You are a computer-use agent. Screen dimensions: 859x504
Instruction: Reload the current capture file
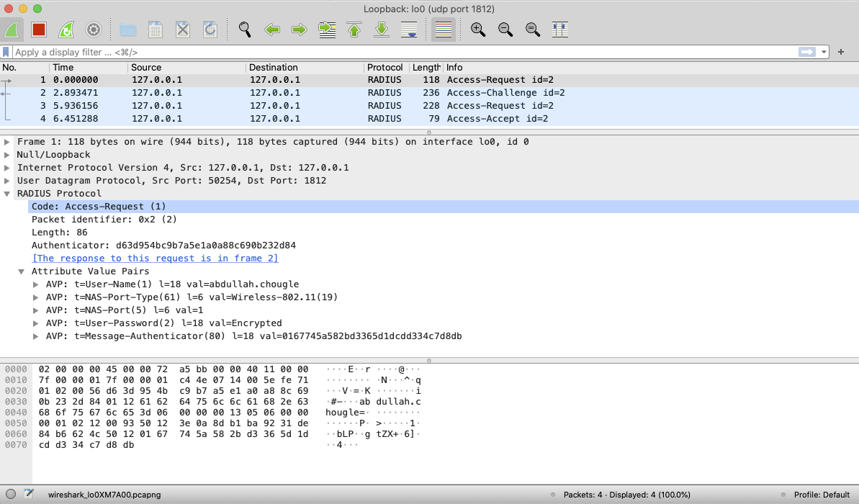pyautogui.click(x=210, y=30)
